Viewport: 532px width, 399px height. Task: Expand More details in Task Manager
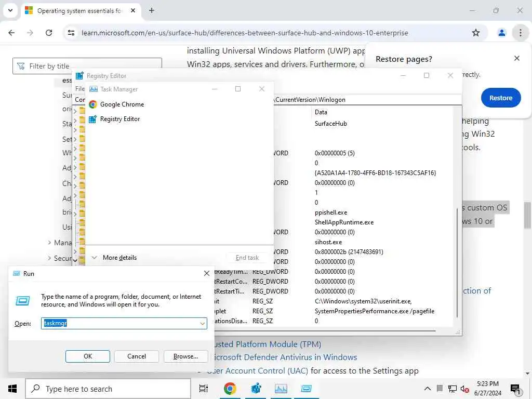click(114, 258)
